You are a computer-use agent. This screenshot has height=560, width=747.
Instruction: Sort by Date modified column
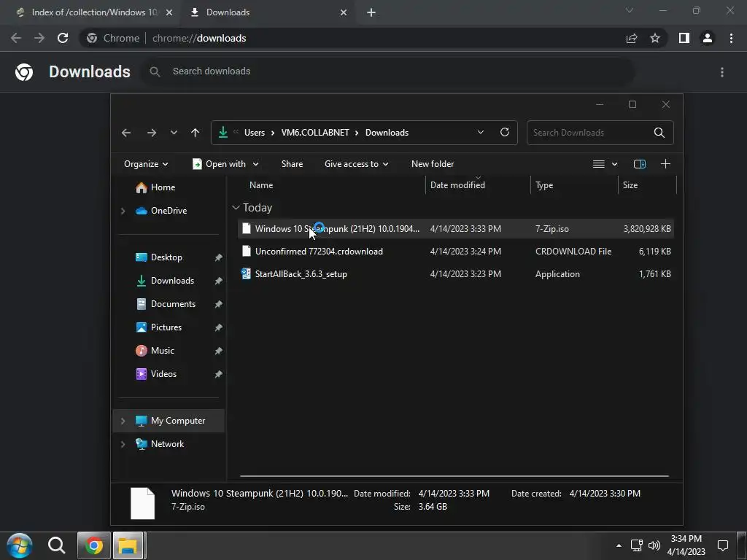pyautogui.click(x=457, y=185)
